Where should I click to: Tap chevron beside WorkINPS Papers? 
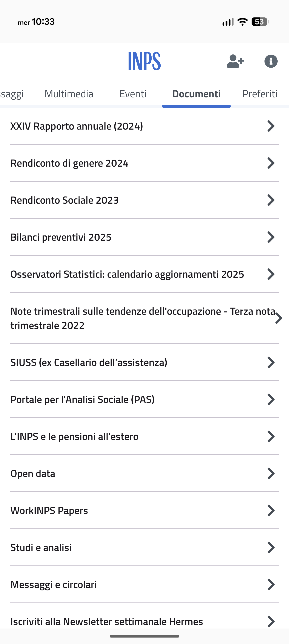coord(271,511)
